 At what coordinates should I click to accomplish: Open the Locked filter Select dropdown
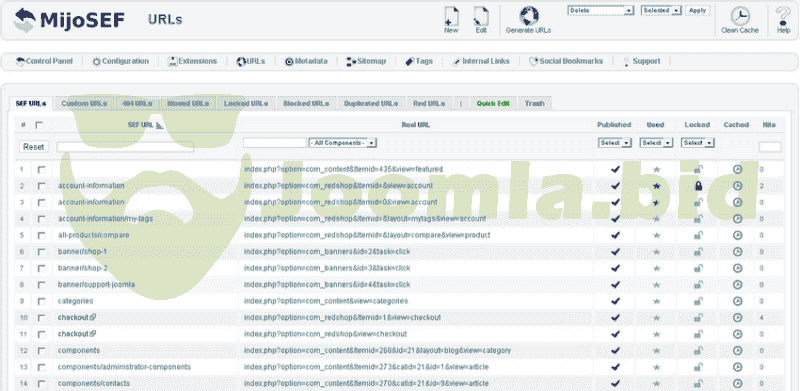[697, 143]
